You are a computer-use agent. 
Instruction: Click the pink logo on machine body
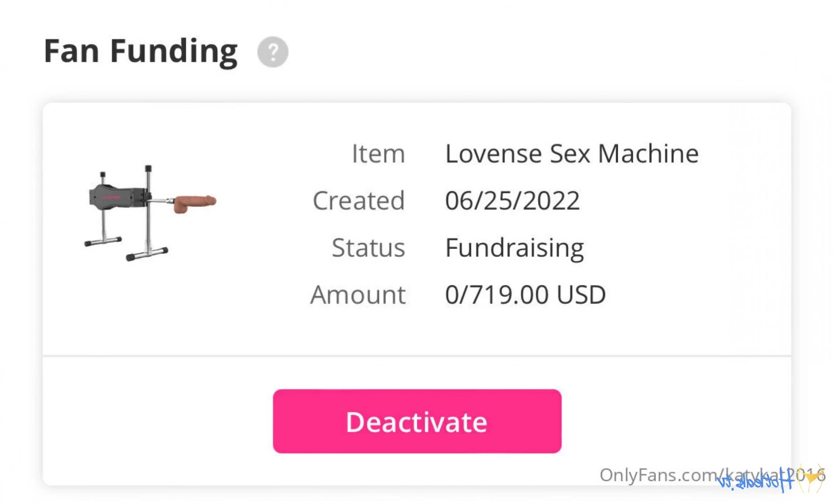pyautogui.click(x=111, y=198)
